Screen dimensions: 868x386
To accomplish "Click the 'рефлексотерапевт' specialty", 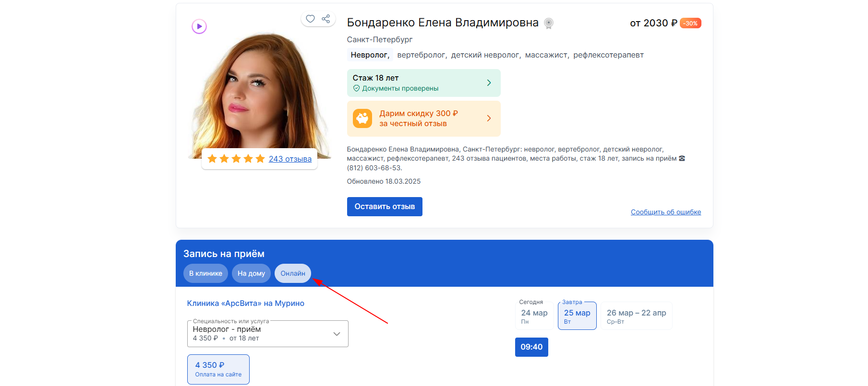I will [608, 55].
